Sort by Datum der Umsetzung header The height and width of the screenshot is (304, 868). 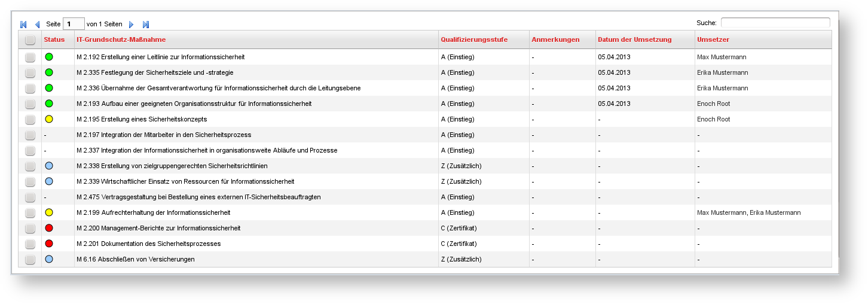pyautogui.click(x=635, y=39)
